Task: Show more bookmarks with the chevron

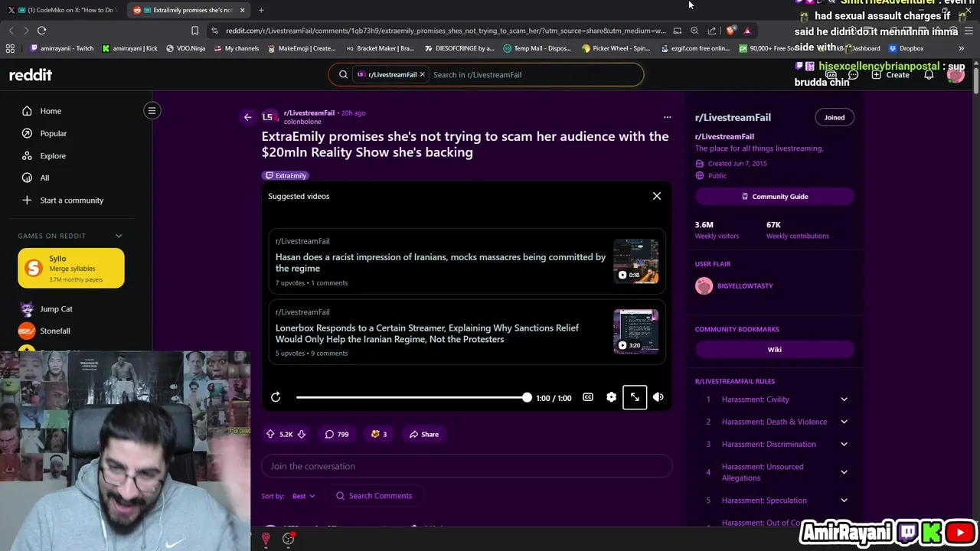Action: point(961,48)
